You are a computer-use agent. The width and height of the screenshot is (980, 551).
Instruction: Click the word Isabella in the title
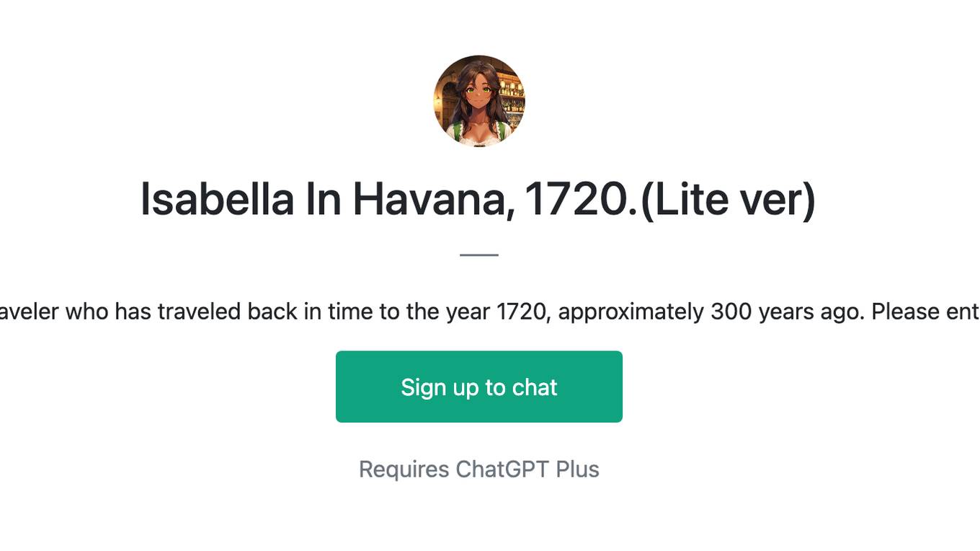pyautogui.click(x=217, y=199)
